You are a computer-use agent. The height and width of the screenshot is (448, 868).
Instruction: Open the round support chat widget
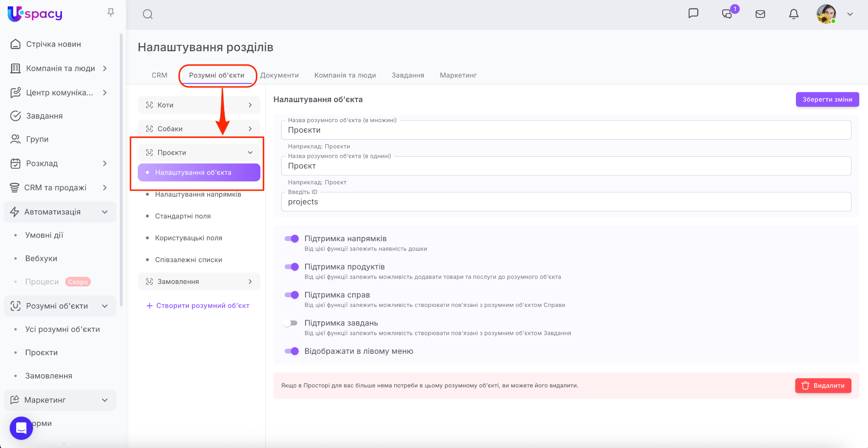(21, 428)
